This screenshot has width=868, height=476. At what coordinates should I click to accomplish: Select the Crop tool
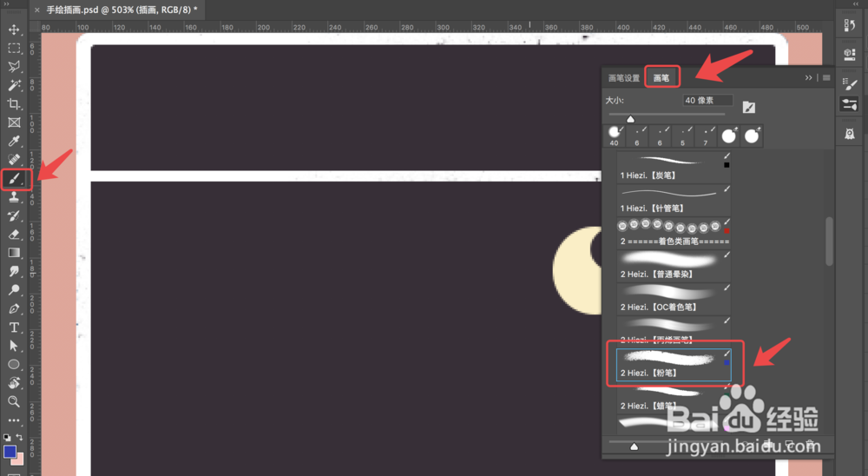pyautogui.click(x=14, y=103)
